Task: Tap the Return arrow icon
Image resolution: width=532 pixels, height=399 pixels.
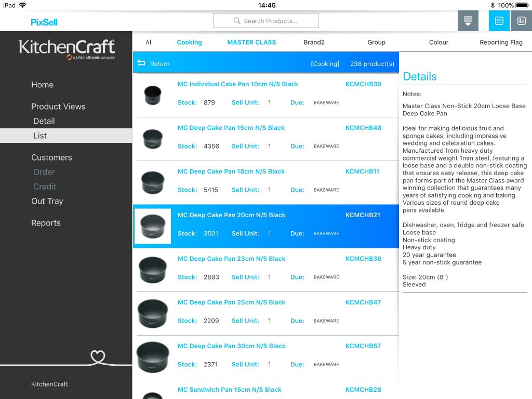Action: (141, 63)
